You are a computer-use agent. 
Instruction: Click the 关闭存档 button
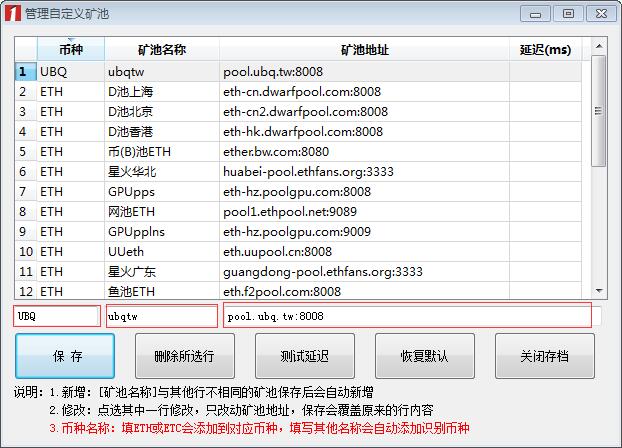pyautogui.click(x=545, y=356)
